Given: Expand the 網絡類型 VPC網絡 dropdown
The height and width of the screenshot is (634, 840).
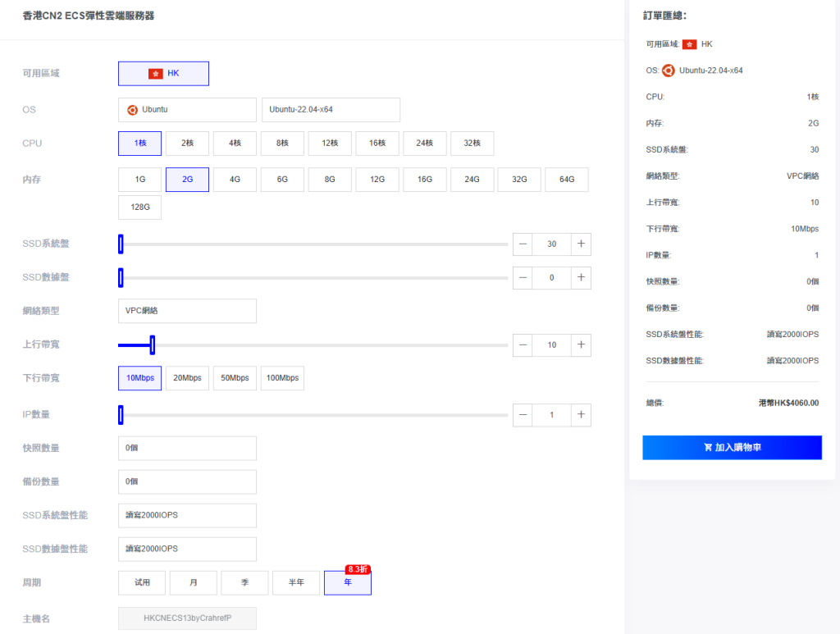Looking at the screenshot, I should [x=187, y=311].
